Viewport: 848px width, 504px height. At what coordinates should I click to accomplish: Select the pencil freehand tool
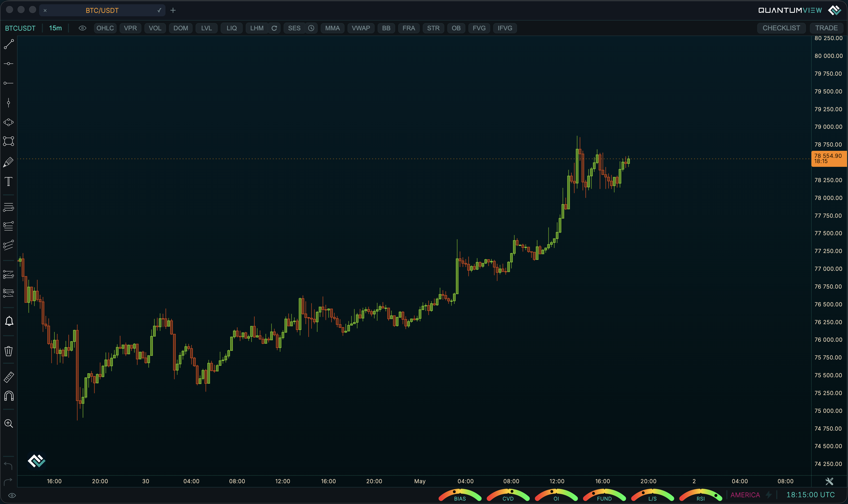coord(9,162)
